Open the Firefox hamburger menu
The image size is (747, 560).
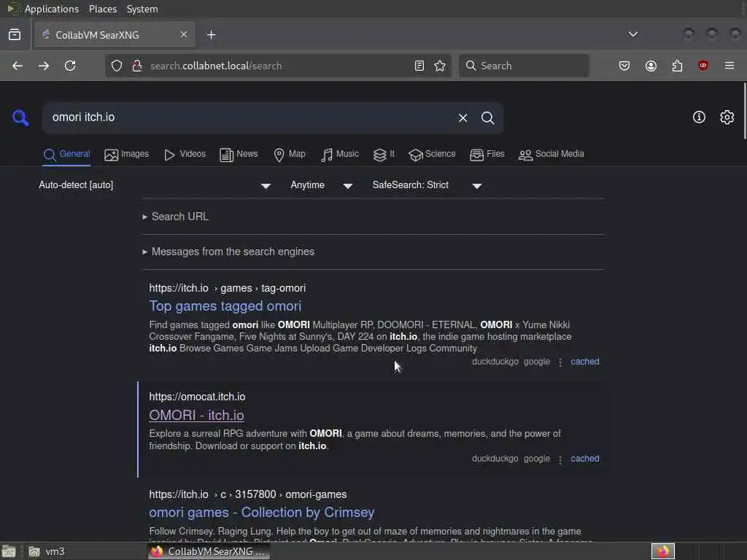pyautogui.click(x=729, y=66)
